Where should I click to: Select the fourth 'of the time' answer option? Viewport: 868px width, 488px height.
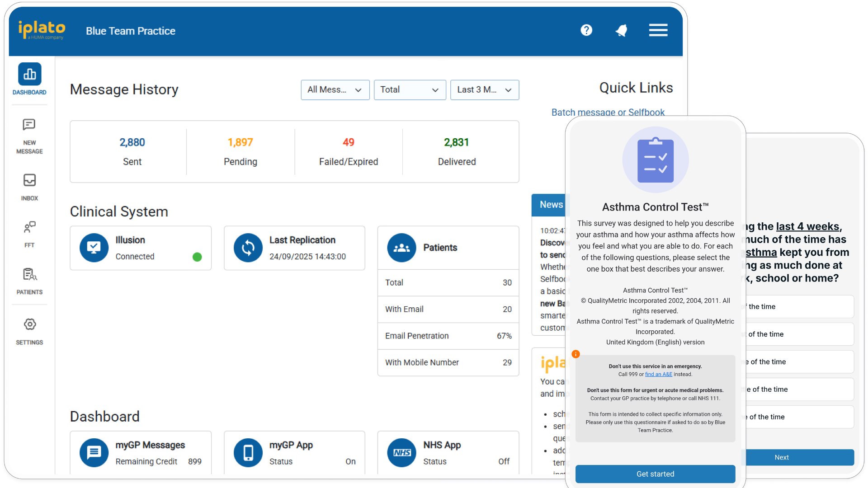(x=799, y=389)
